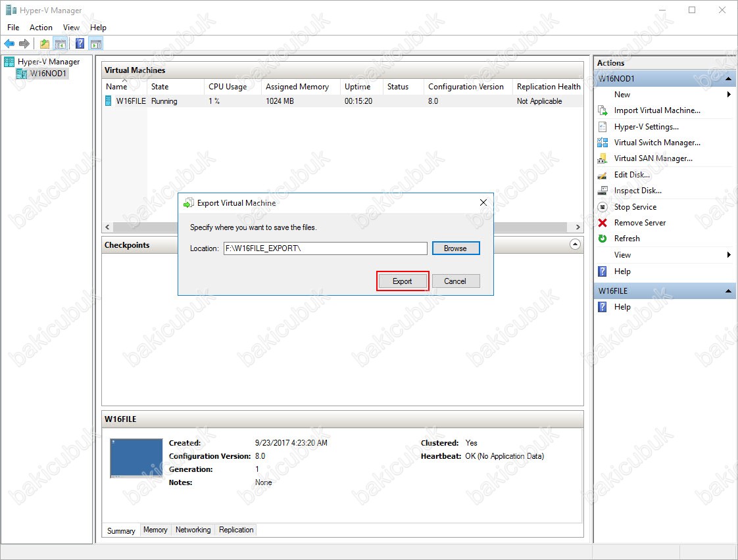Viewport: 738px width, 560px height.
Task: Click the Status column header
Action: (403, 87)
